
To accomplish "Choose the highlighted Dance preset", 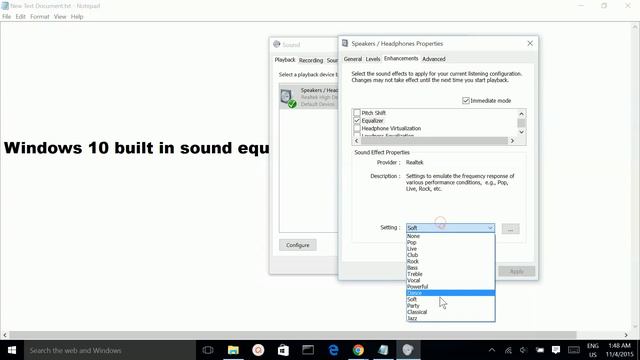I will tap(451, 293).
